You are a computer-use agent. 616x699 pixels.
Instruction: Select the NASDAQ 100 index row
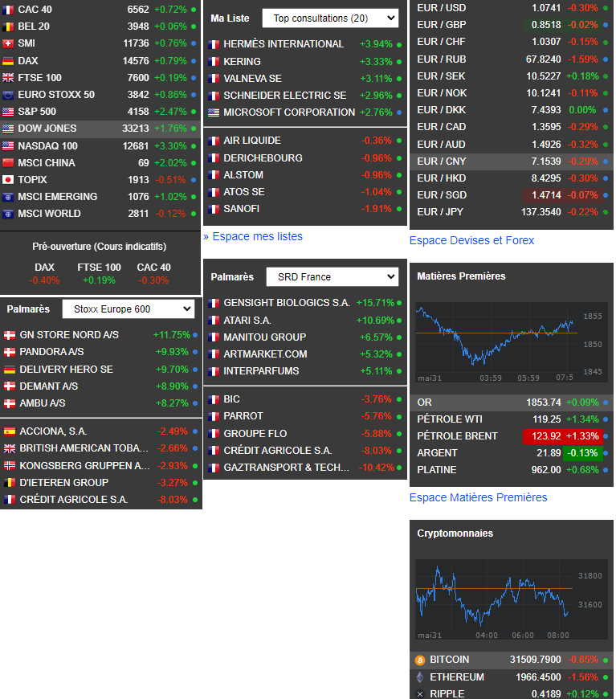[x=100, y=146]
